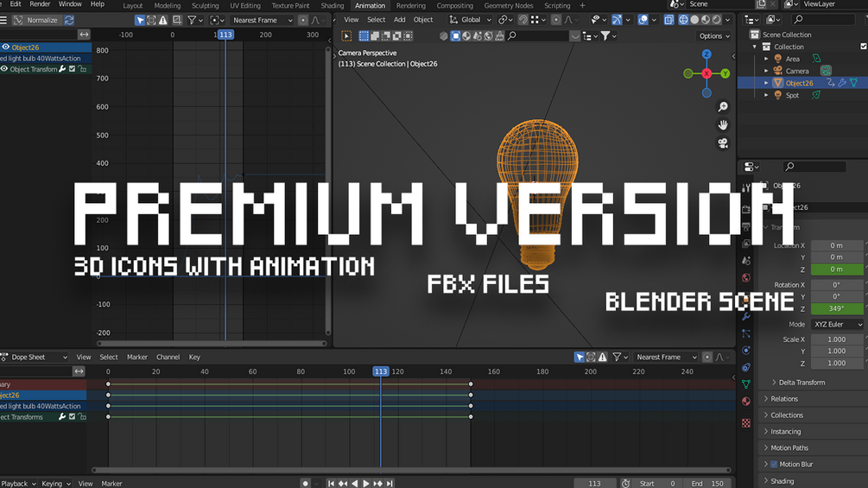Open viewport Options dropdown
Image resolution: width=868 pixels, height=488 pixels.
coord(714,36)
